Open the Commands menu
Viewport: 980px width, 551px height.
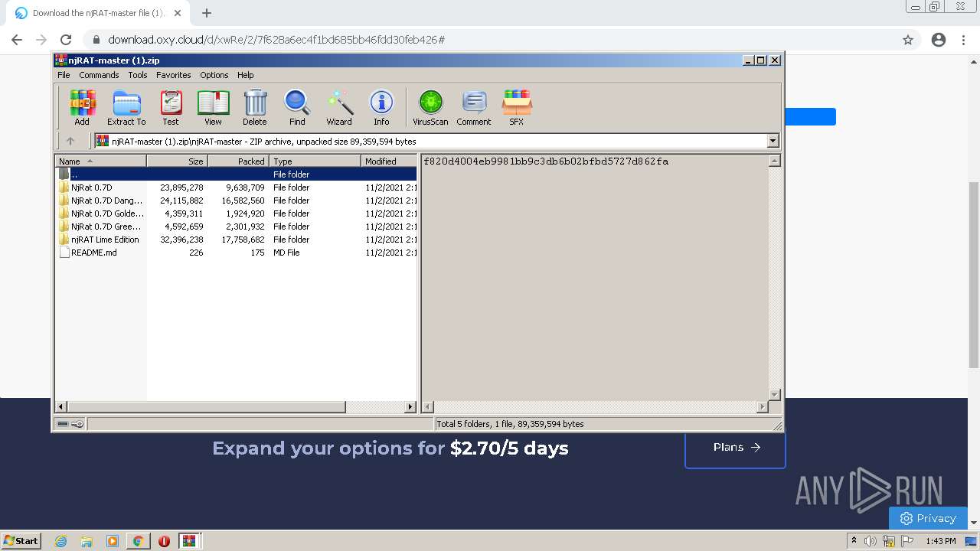coord(99,75)
